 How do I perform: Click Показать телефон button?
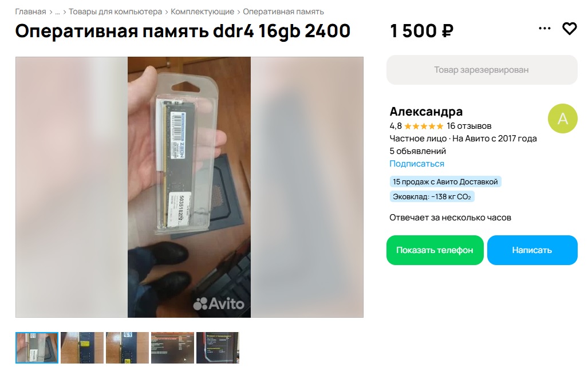pos(435,250)
